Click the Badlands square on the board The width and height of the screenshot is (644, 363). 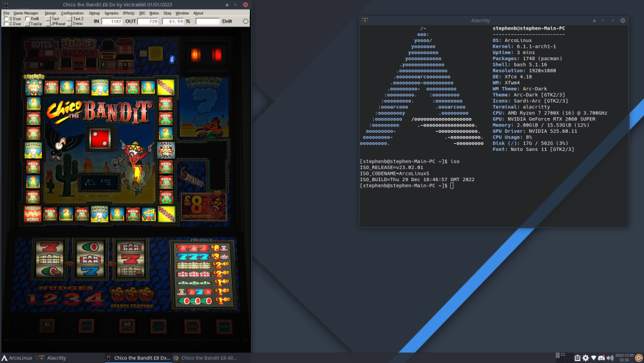[33, 86]
